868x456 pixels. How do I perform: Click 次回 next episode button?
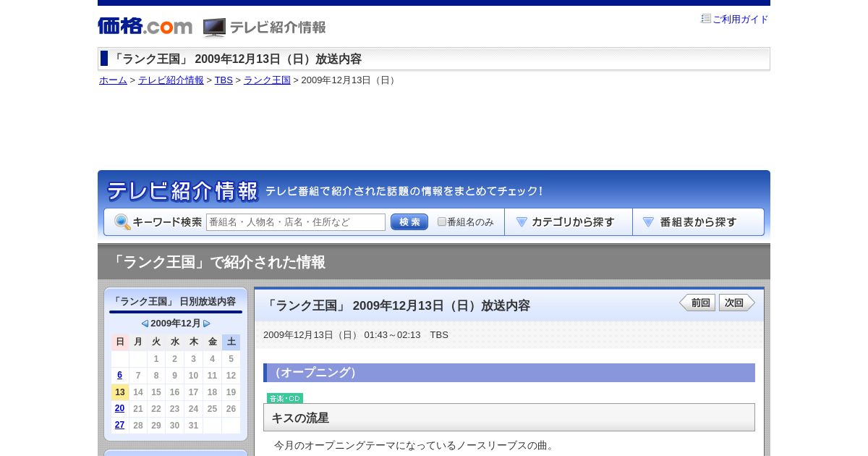click(x=737, y=303)
